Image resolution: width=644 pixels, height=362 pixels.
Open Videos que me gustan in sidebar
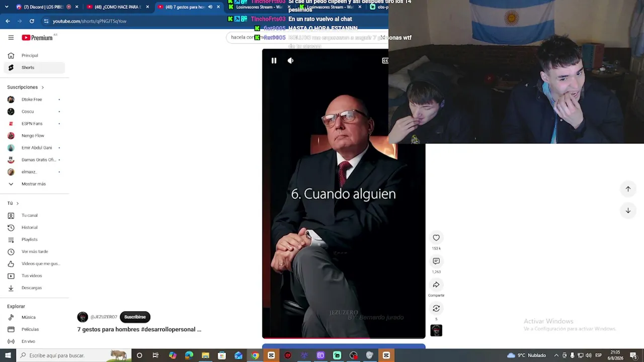[34, 263]
